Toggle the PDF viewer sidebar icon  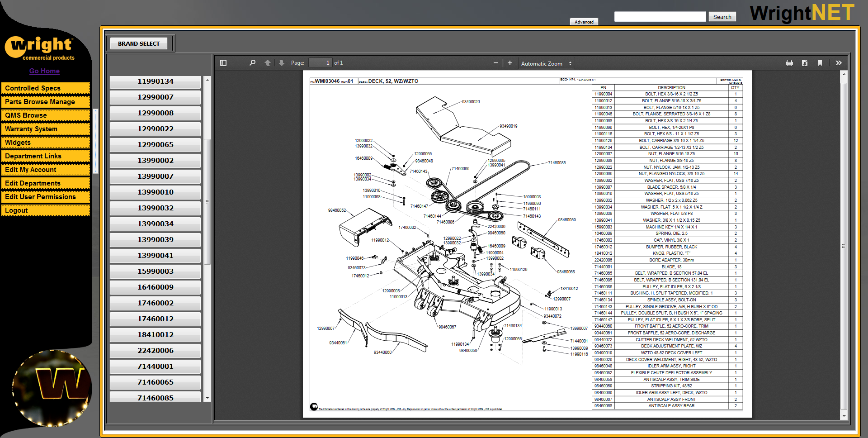[x=223, y=63]
